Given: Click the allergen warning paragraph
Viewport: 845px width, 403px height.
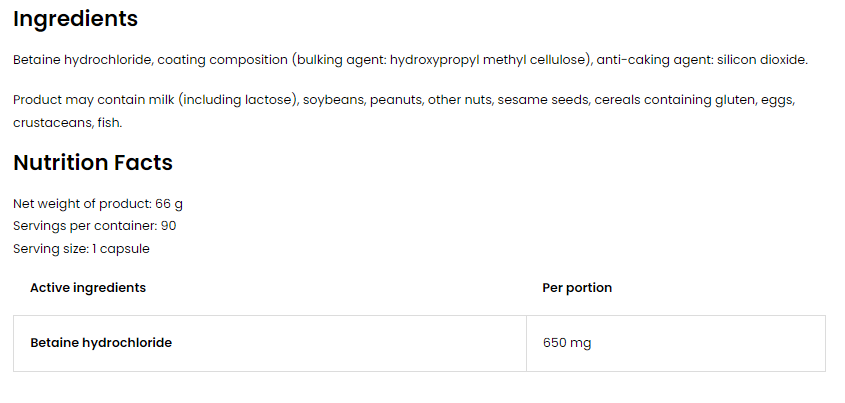Looking at the screenshot, I should pyautogui.click(x=404, y=111).
